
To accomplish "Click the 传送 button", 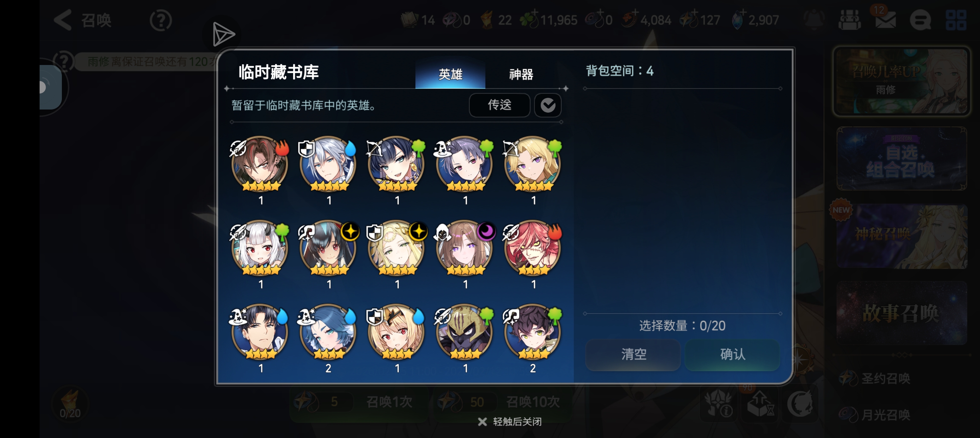I will (x=500, y=105).
